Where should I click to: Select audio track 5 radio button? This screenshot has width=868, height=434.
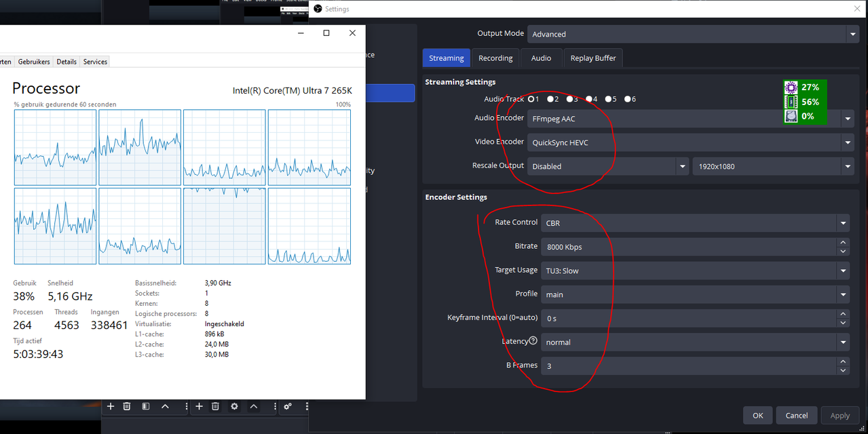coord(608,99)
